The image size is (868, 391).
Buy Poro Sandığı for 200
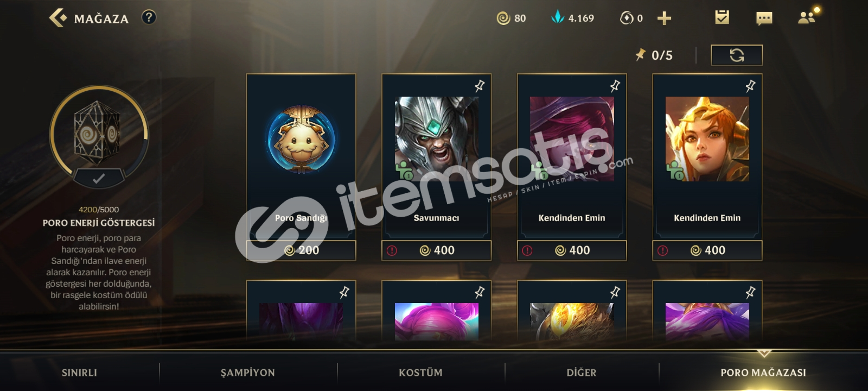tap(301, 250)
